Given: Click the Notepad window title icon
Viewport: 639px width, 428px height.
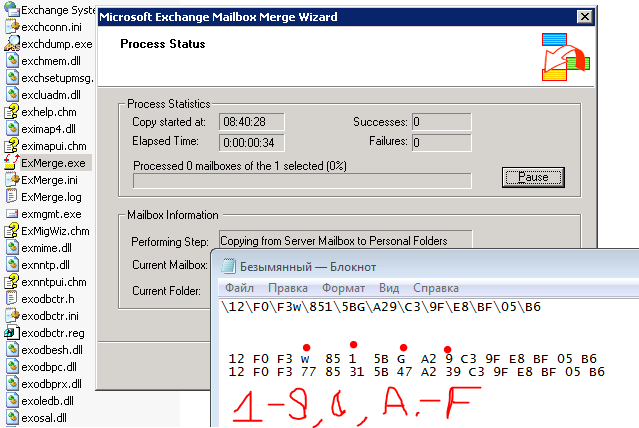Looking at the screenshot, I should pos(229,267).
